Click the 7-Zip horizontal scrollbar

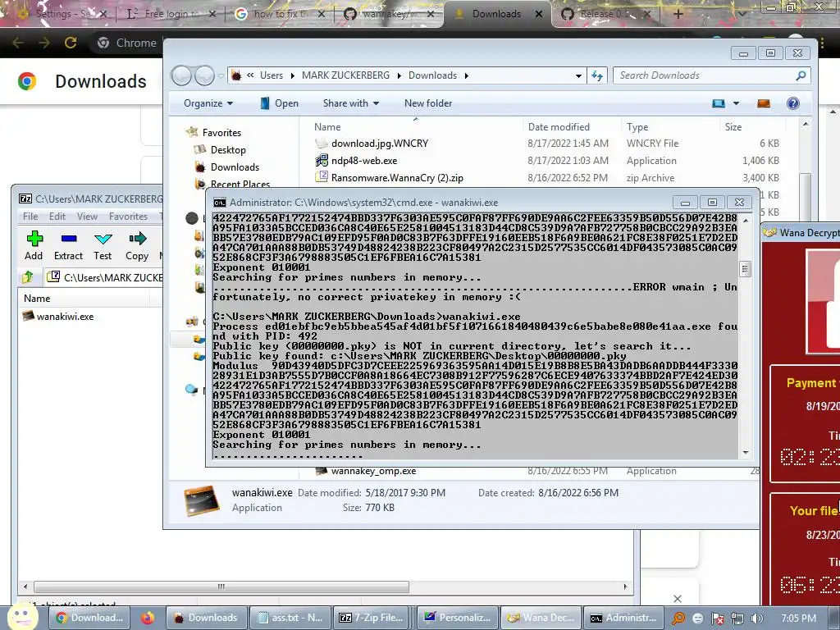click(221, 587)
